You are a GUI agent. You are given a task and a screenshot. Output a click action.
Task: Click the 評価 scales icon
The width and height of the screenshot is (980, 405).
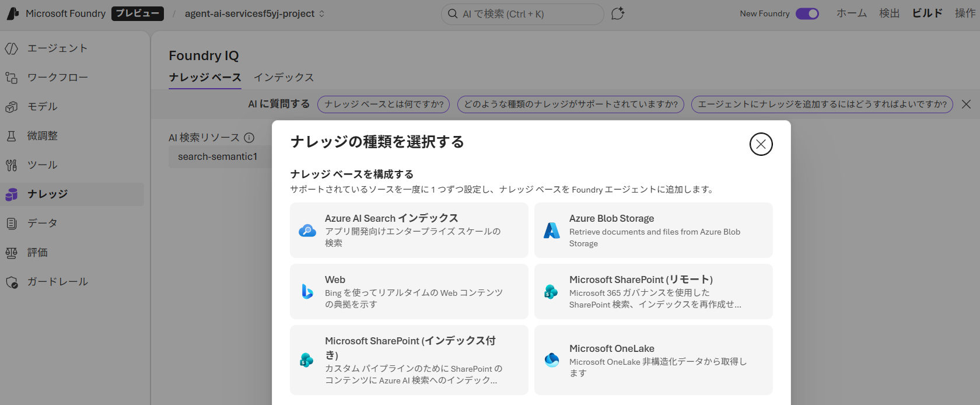click(12, 253)
